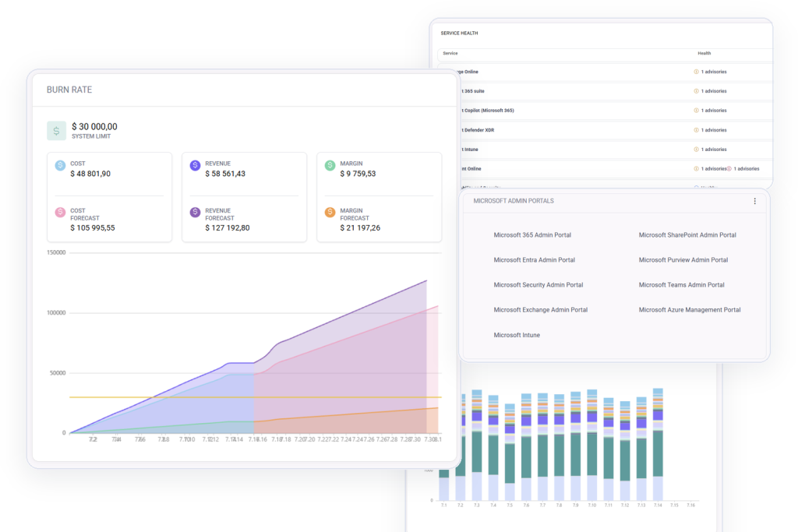Open the Microsoft Admin Portals three-dot menu
Viewport: 798px width, 532px height.
[754, 202]
